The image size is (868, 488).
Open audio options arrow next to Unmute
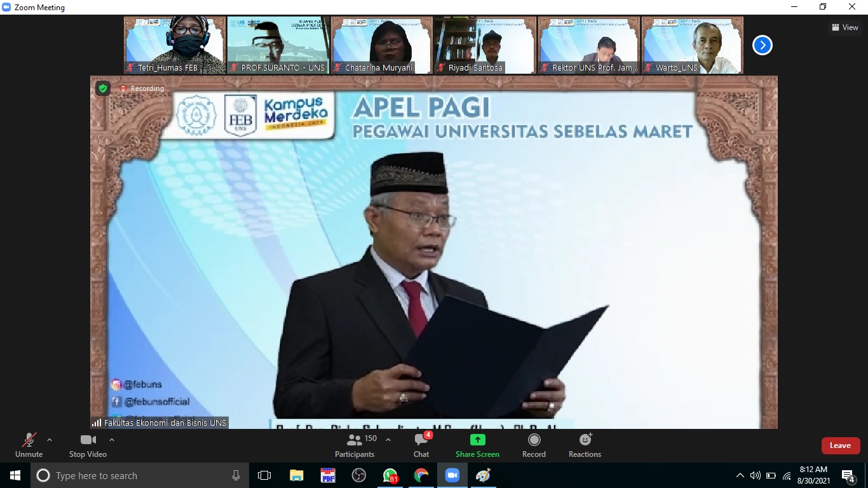pyautogui.click(x=50, y=440)
